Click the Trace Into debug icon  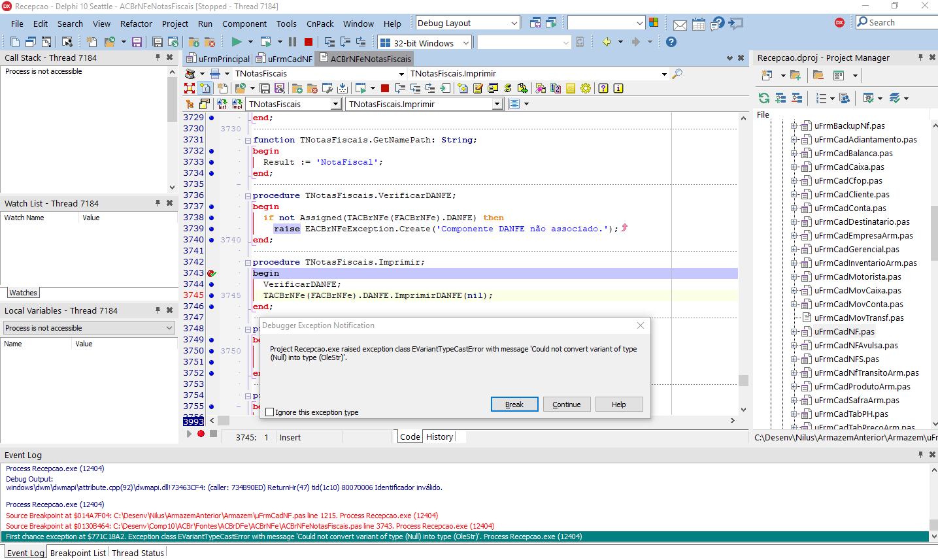(x=329, y=42)
